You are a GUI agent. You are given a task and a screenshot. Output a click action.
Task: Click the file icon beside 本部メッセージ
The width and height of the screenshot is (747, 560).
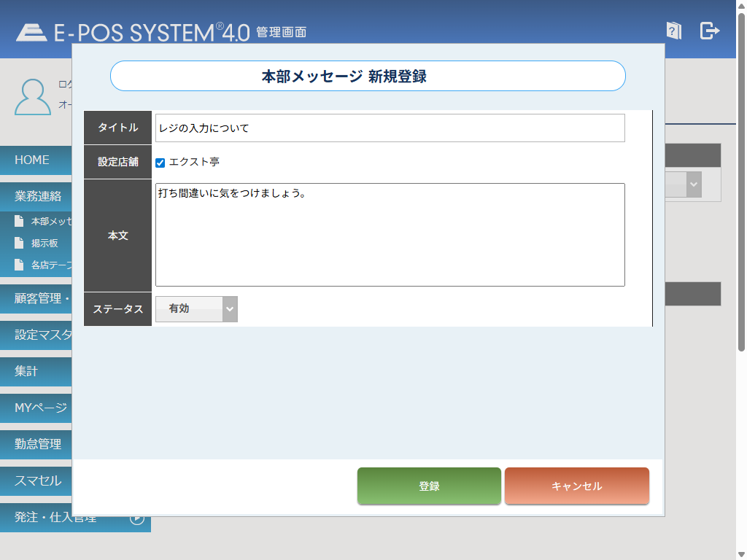pos(20,222)
